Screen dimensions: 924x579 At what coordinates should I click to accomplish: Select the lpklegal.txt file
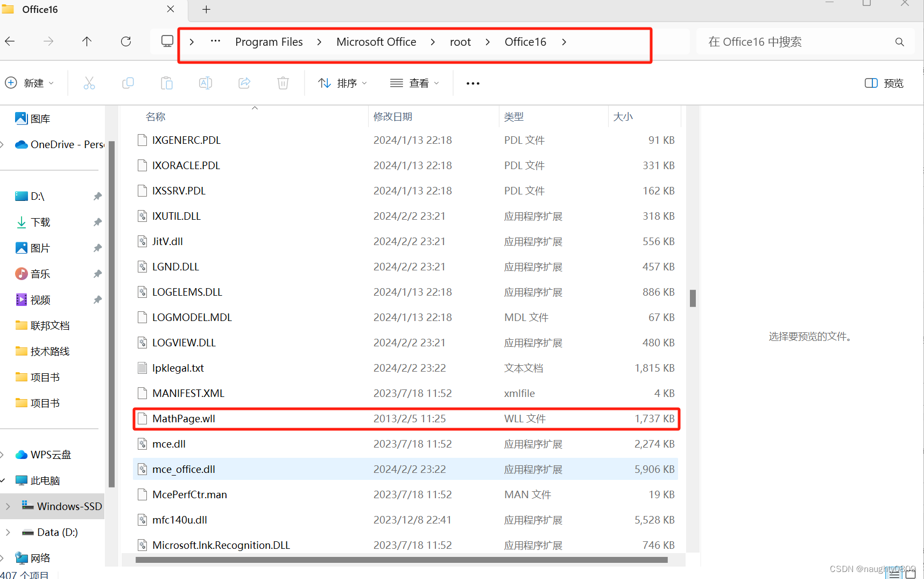click(x=405, y=368)
